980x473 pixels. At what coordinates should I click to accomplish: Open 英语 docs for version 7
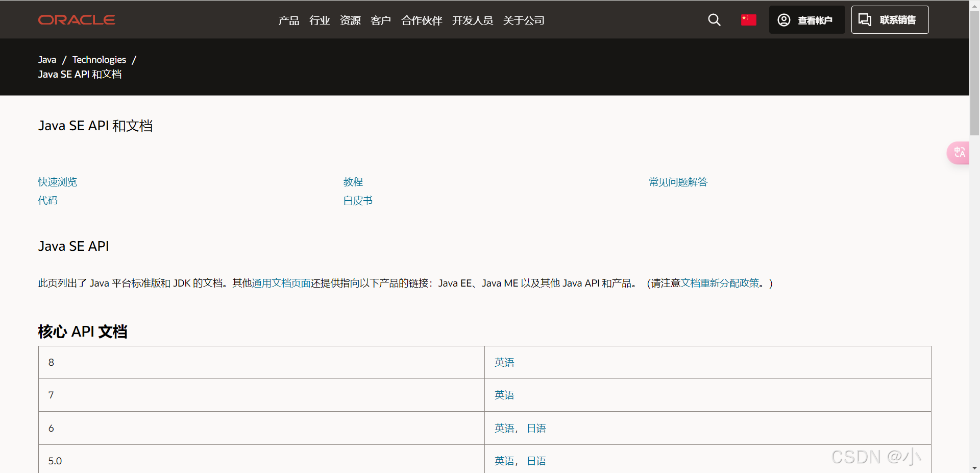(x=504, y=395)
